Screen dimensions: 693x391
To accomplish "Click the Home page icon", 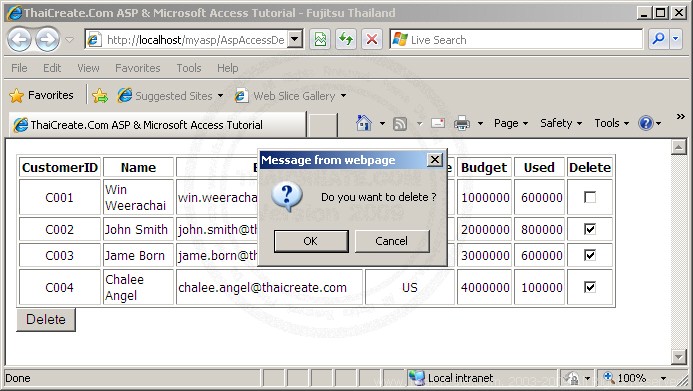I will (x=363, y=123).
